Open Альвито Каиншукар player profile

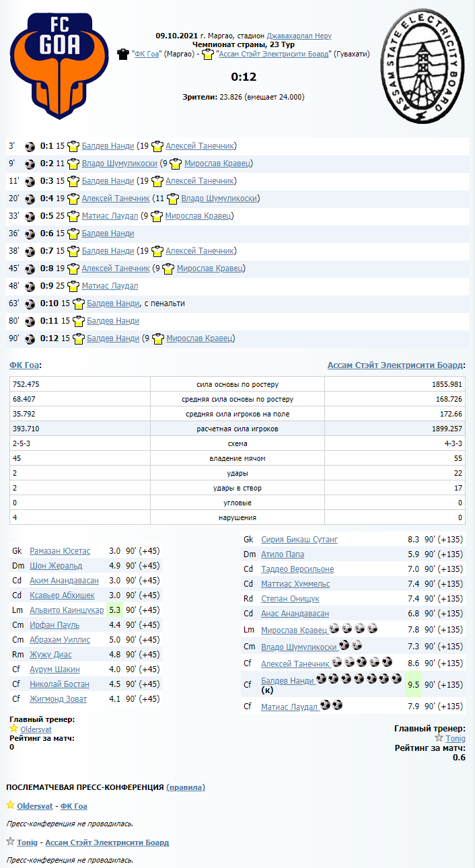pos(67,610)
